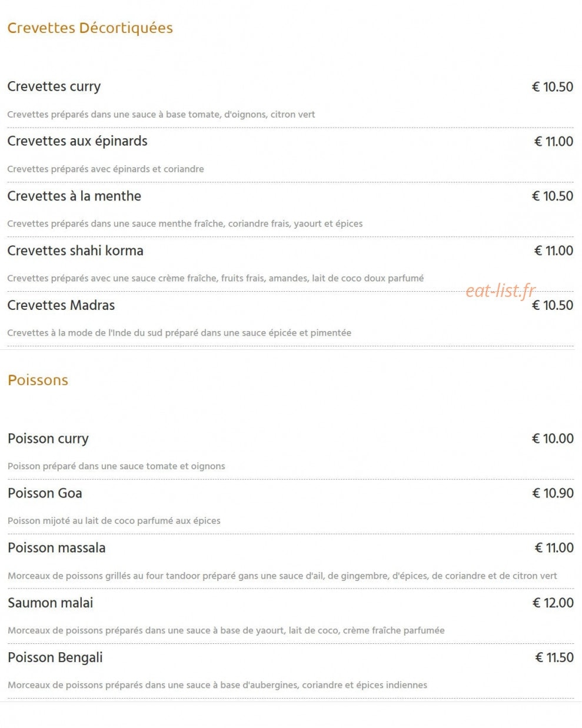Click the eat-list.fr watermark
This screenshot has height=728, width=582.
point(501,290)
